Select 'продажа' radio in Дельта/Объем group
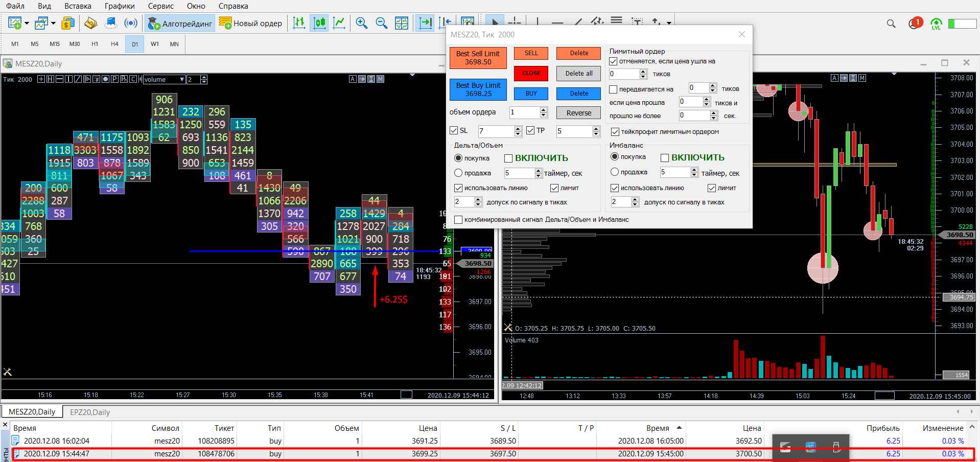 458,173
